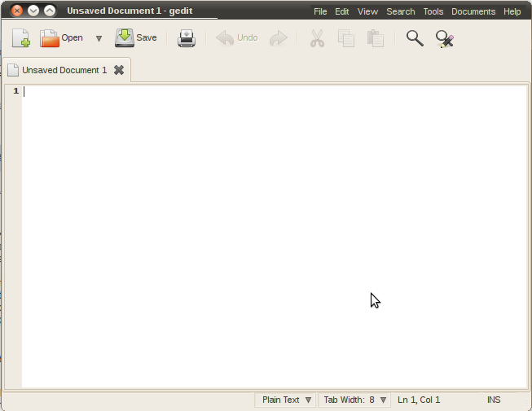
Task: Click the Undo arrow icon
Action: coord(225,38)
